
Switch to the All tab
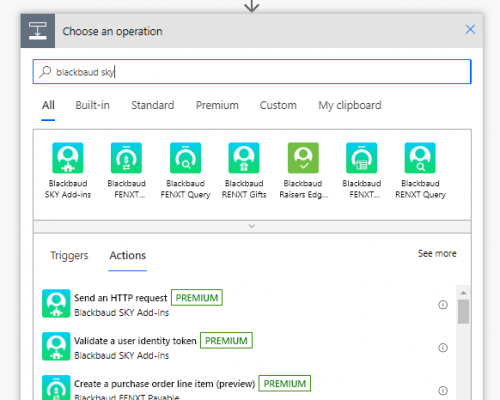[48, 105]
